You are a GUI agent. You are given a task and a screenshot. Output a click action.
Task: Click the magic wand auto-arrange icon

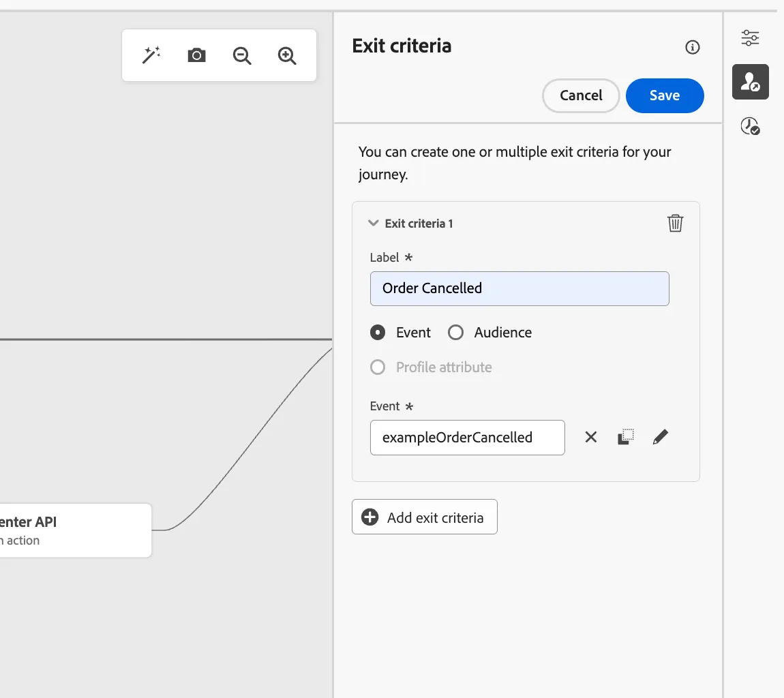coord(151,55)
